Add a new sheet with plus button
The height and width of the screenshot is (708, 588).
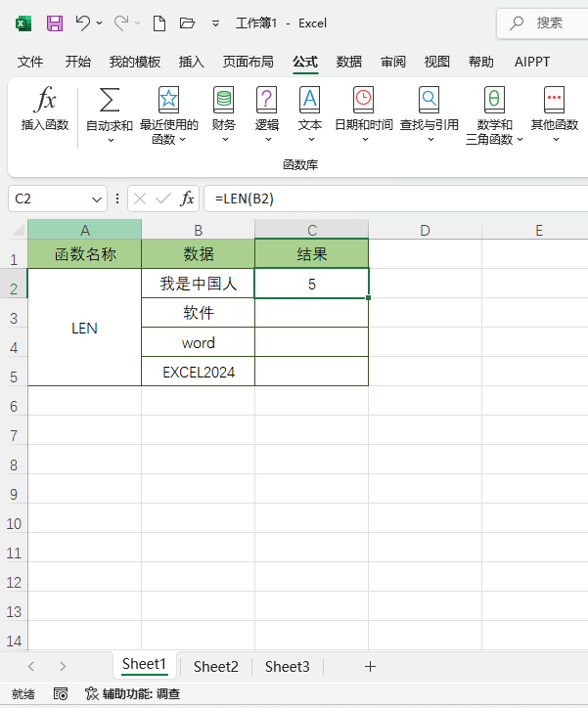point(370,666)
